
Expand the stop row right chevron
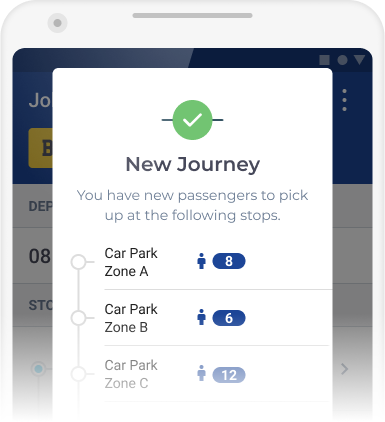coord(344,369)
